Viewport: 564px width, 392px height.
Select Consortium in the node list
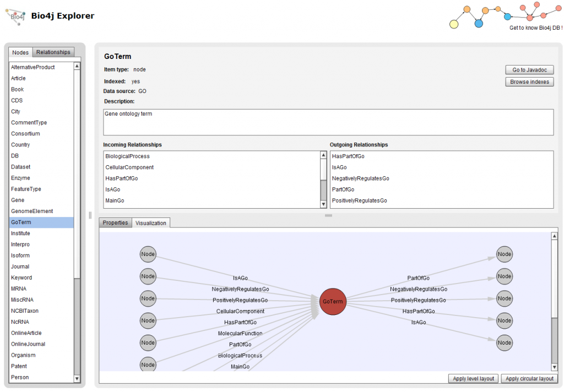(41, 133)
